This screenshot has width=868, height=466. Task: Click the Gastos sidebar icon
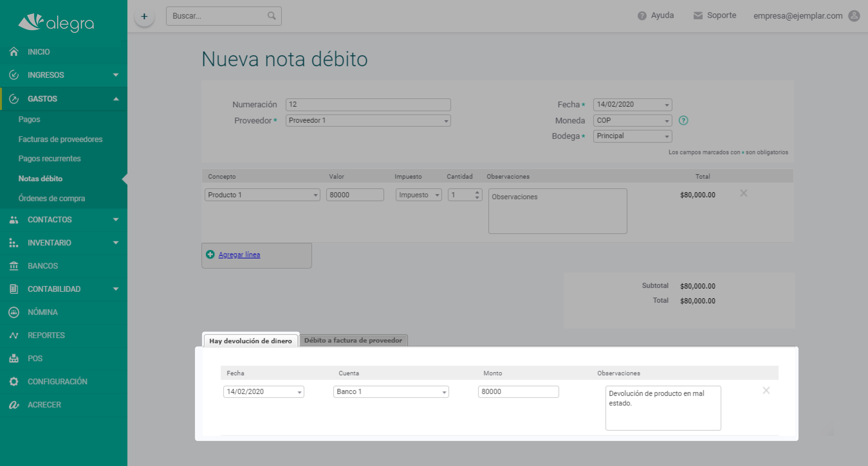(14, 99)
